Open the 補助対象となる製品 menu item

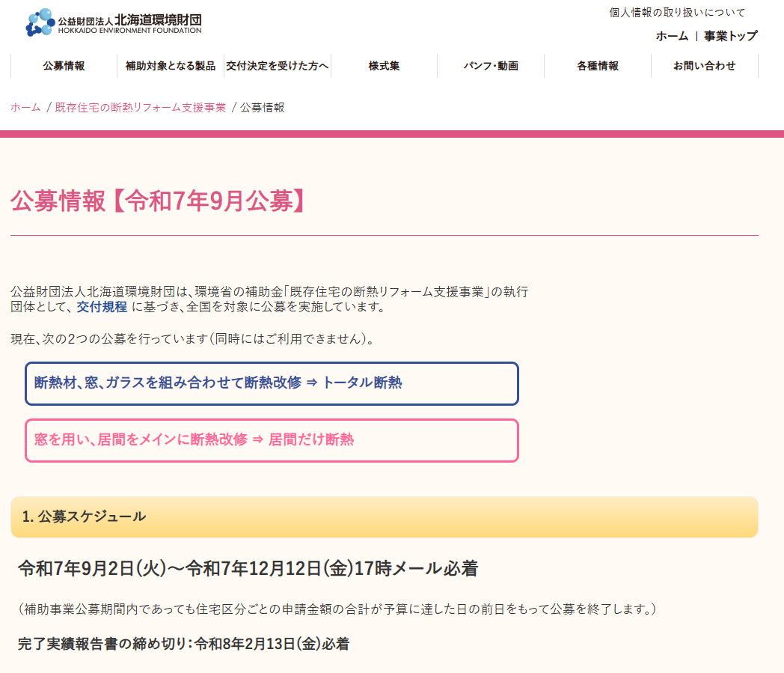coord(171,66)
